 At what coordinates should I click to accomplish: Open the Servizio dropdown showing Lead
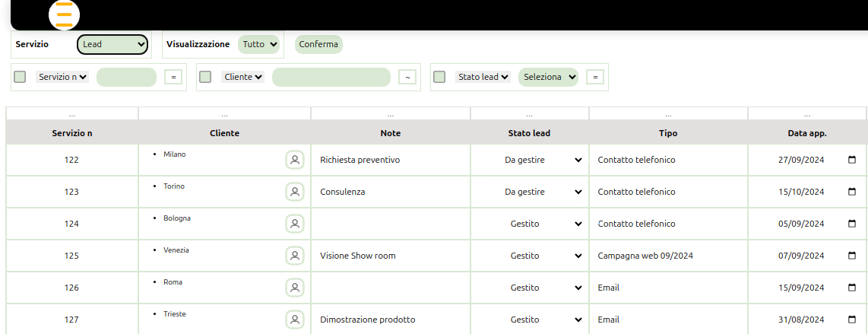pyautogui.click(x=112, y=45)
